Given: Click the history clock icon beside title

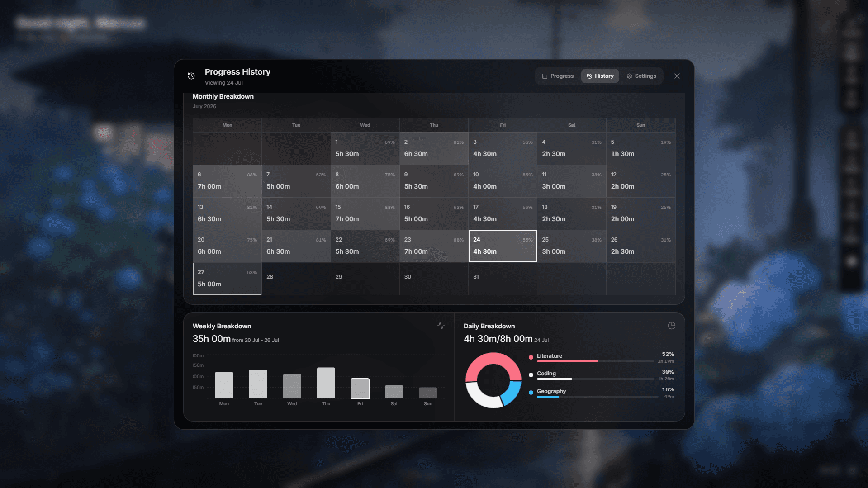Looking at the screenshot, I should click(x=191, y=76).
